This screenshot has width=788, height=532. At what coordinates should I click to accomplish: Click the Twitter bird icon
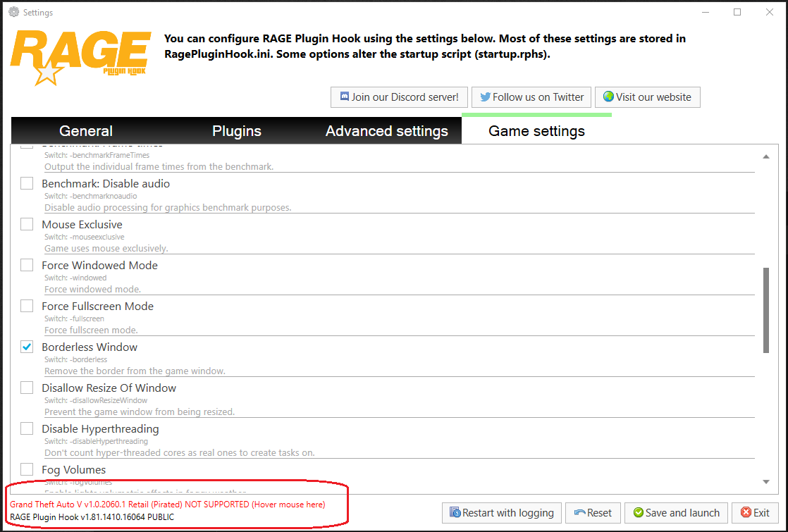coord(485,97)
